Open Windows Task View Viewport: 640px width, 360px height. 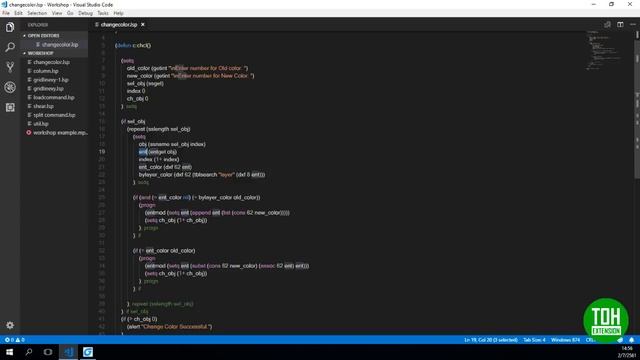(48, 352)
